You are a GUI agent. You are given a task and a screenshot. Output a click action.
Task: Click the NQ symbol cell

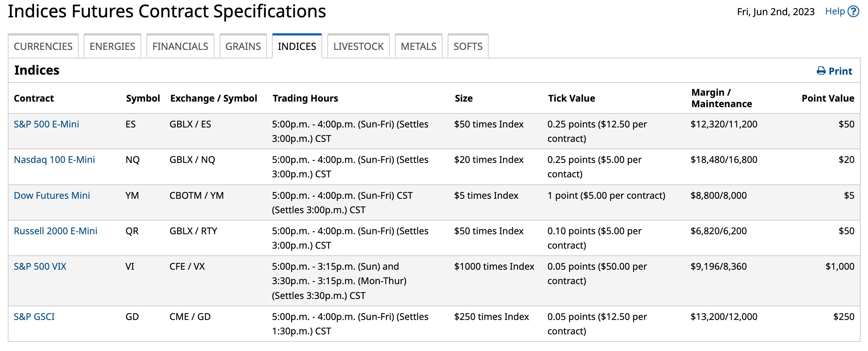pyautogui.click(x=132, y=160)
